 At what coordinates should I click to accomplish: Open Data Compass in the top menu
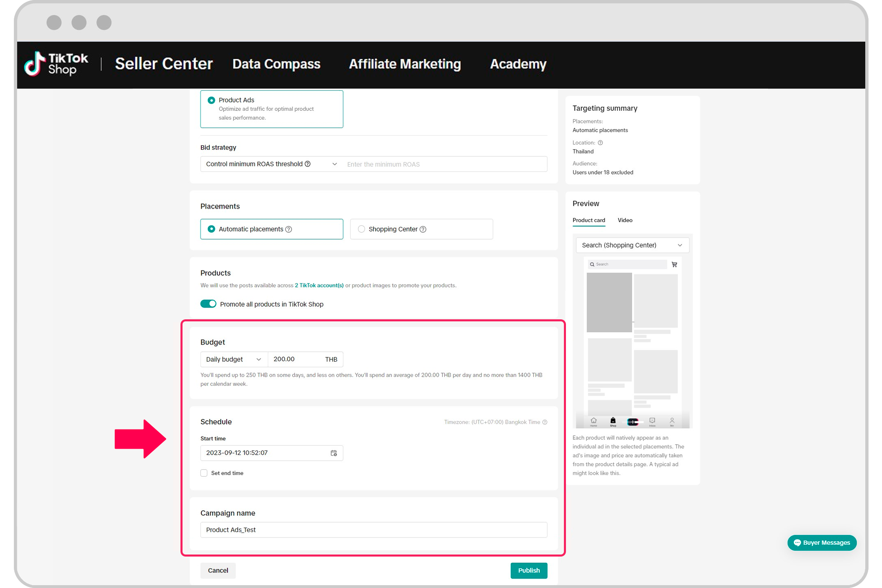pos(276,64)
